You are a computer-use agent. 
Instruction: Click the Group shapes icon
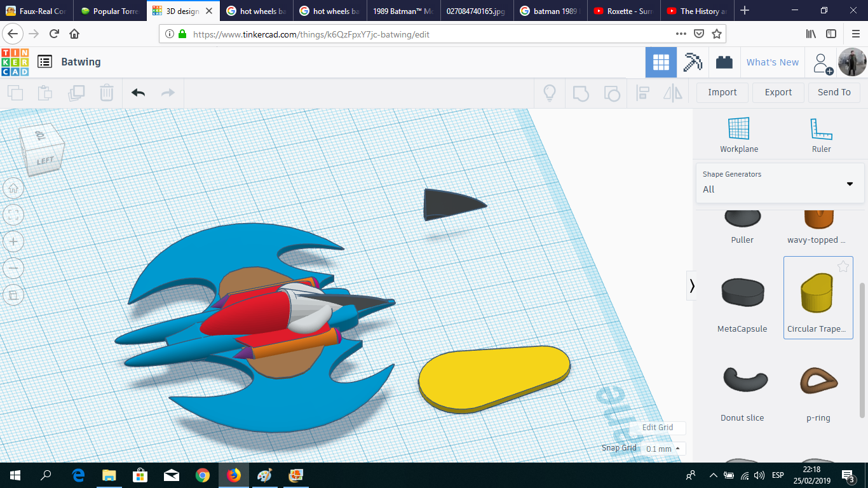click(580, 93)
